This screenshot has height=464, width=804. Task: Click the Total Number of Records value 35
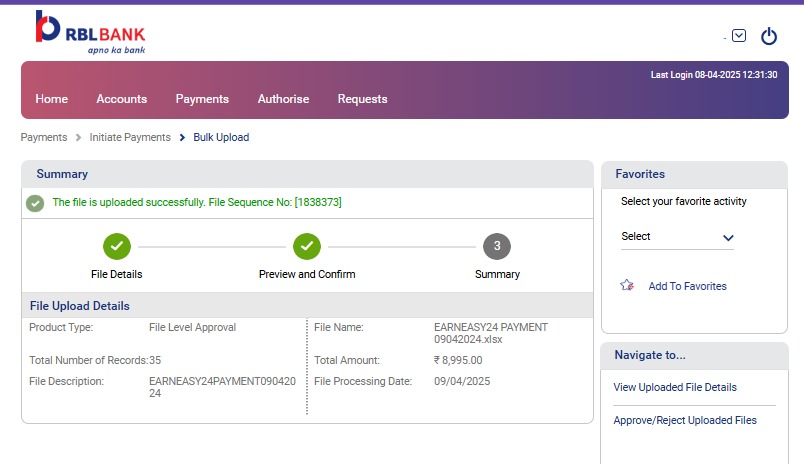(x=155, y=360)
